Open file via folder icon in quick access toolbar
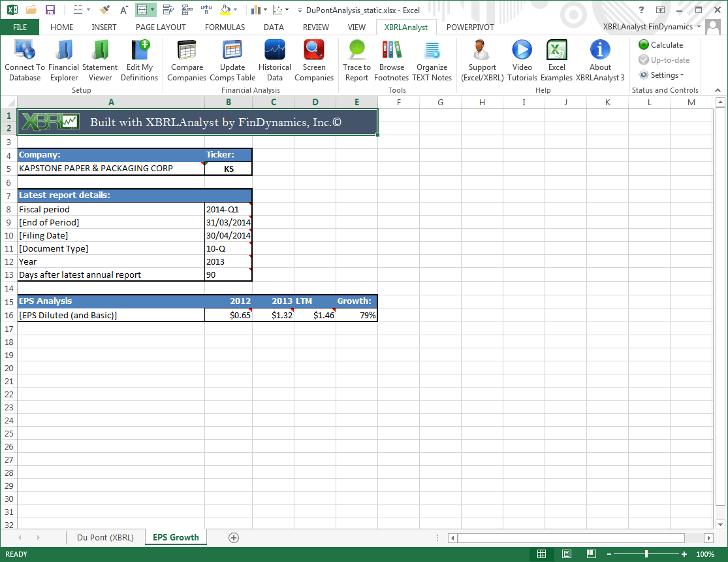 pos(31,10)
